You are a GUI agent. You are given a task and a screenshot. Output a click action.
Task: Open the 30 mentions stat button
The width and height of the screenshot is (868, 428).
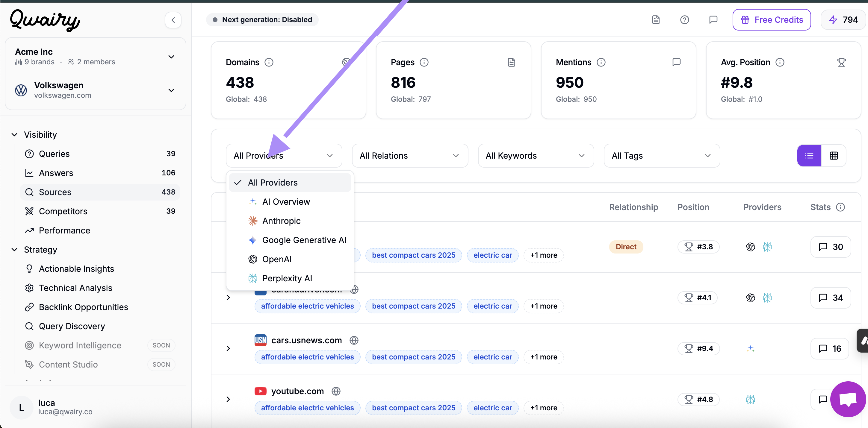pyautogui.click(x=831, y=247)
